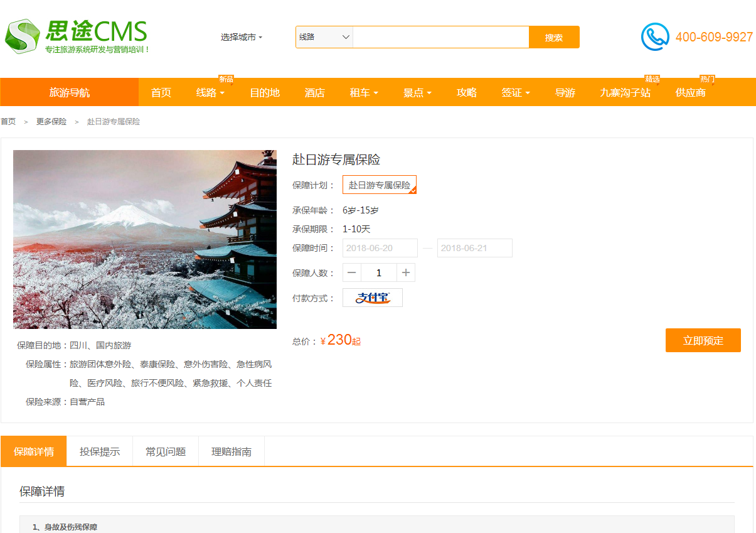Go to 更多保险 in breadcrumb
This screenshot has width=756, height=533.
tap(51, 122)
